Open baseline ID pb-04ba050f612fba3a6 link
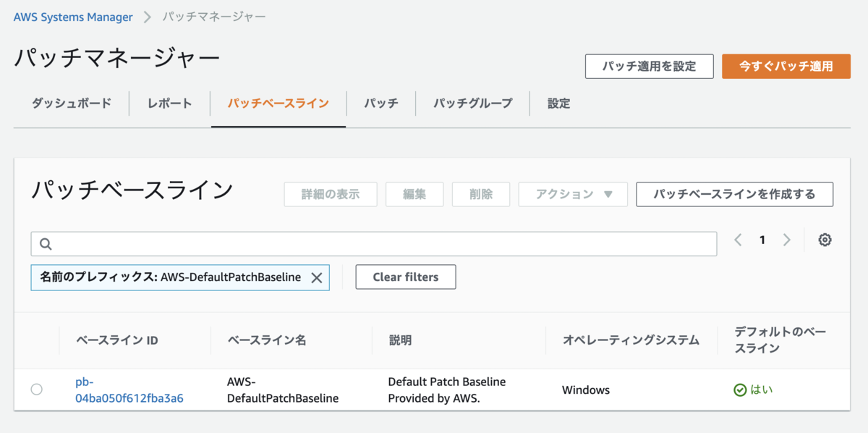The height and width of the screenshot is (433, 868). pos(129,390)
